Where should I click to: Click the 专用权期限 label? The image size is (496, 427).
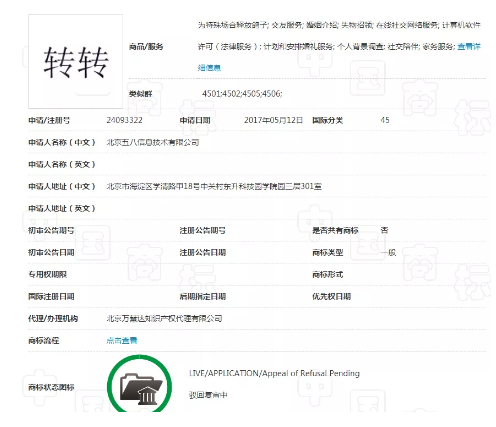coord(47,274)
